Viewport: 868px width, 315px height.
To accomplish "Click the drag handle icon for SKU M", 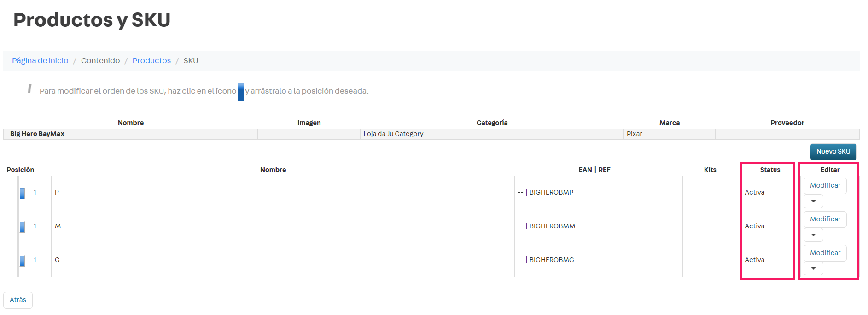I will click(x=22, y=227).
